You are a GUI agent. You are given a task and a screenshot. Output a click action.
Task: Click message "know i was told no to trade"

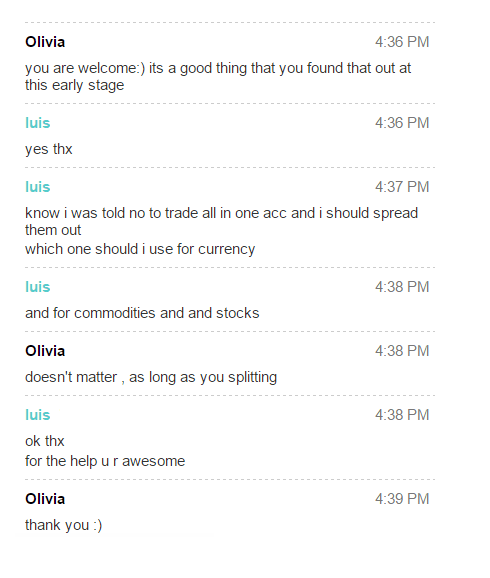222,222
